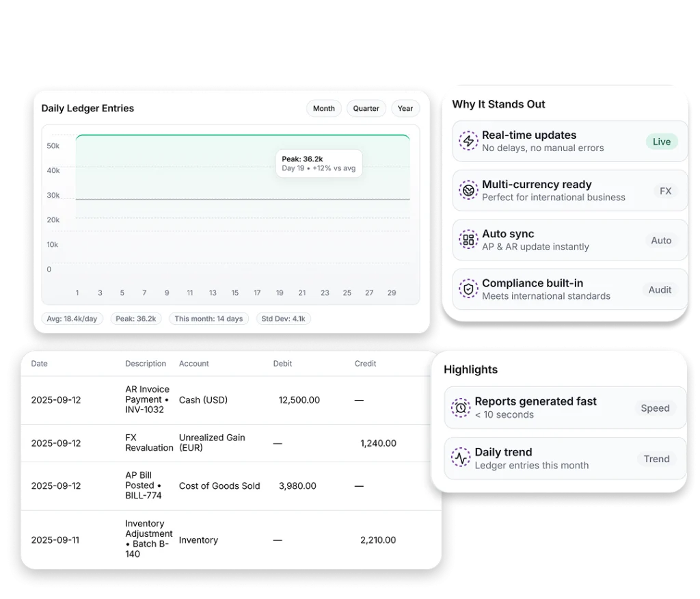This screenshot has height=599, width=700.
Task: Click the Trend tag in Highlights
Action: point(656,459)
